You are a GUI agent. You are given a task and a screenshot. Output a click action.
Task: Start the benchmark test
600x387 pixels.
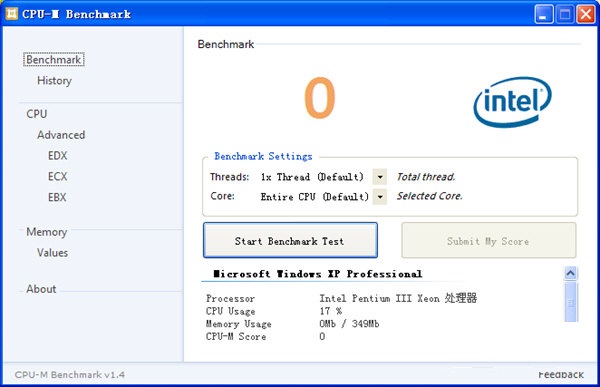coord(290,240)
